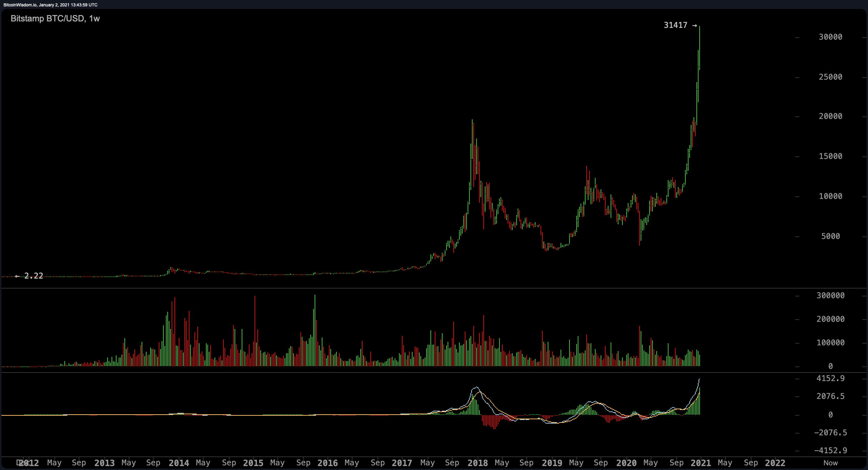Click the 2015 year label on timeline
This screenshot has width=868, height=470.
pyautogui.click(x=253, y=463)
